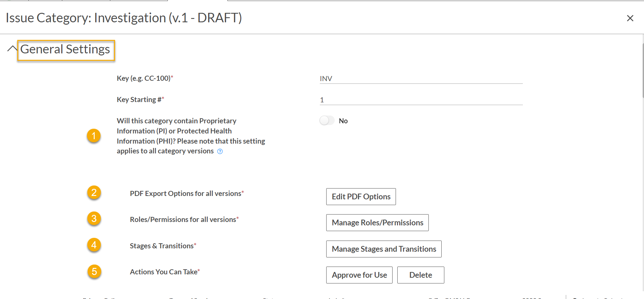Image resolution: width=644 pixels, height=299 pixels.
Task: Click the dialog title Issue Category: Investigation
Action: pyautogui.click(x=124, y=18)
